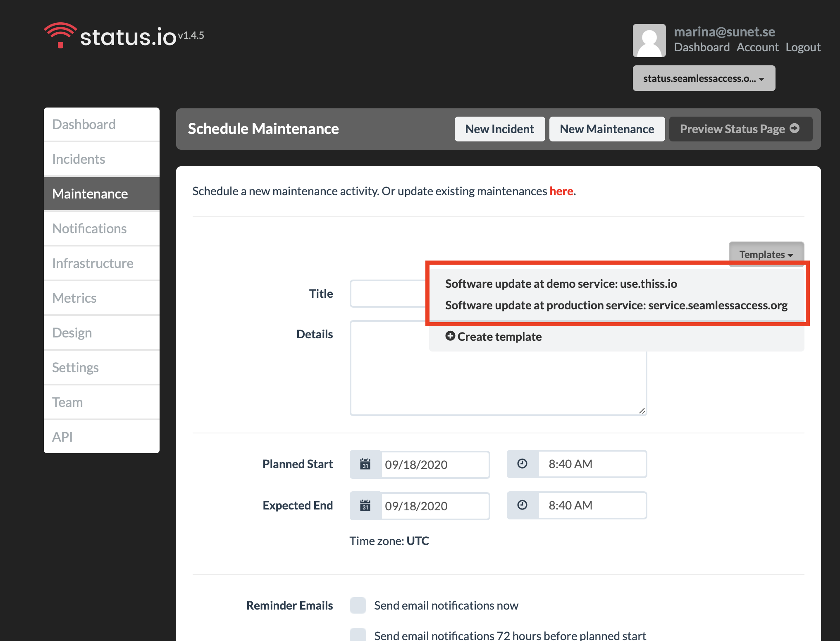Open API in the sidebar
The image size is (840, 641).
pyautogui.click(x=102, y=437)
